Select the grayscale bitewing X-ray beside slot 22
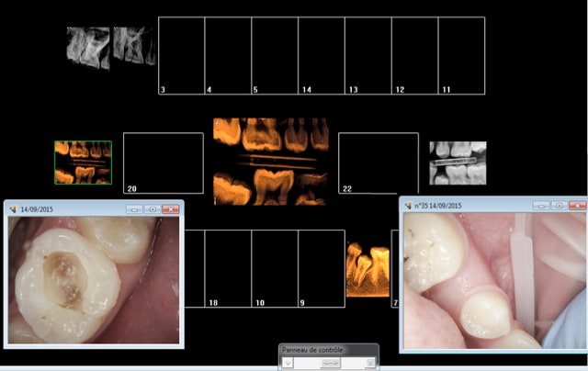 click(458, 163)
